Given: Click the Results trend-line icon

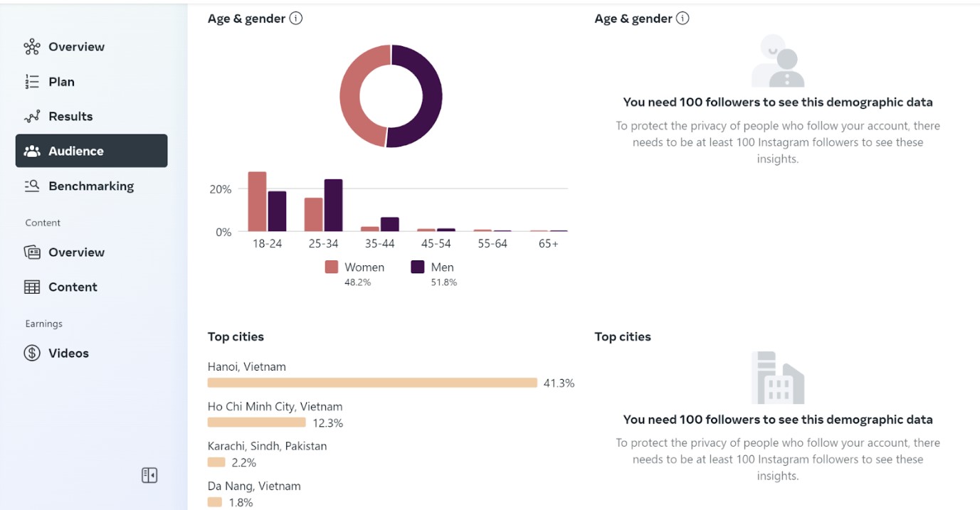Looking at the screenshot, I should click(x=32, y=117).
